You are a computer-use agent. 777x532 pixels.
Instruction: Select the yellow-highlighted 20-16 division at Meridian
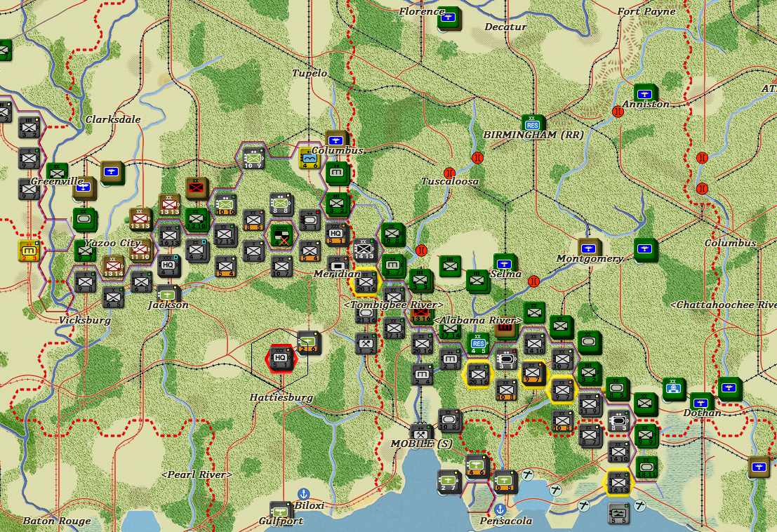365,282
